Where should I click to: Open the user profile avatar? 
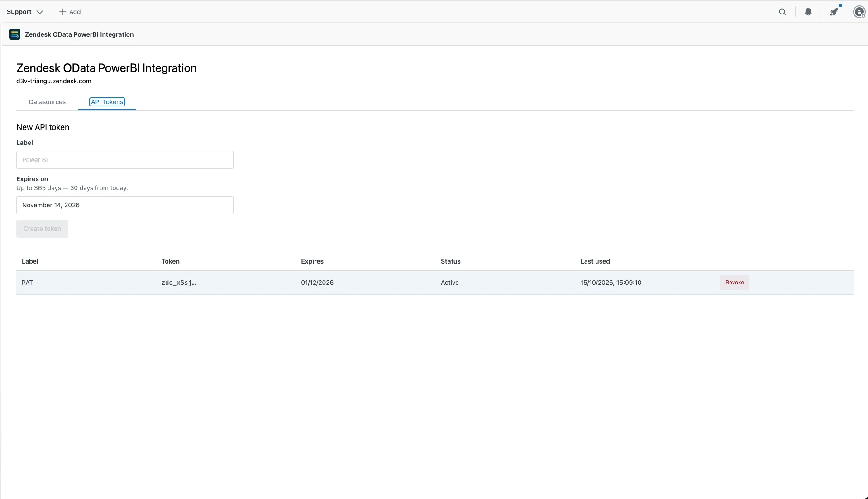pyautogui.click(x=859, y=12)
